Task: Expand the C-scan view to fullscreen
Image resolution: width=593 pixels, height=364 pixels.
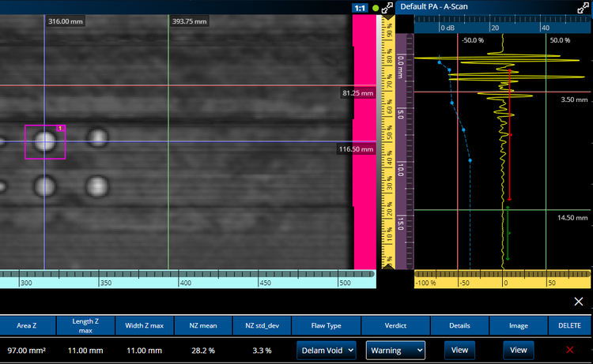Action: (x=387, y=7)
